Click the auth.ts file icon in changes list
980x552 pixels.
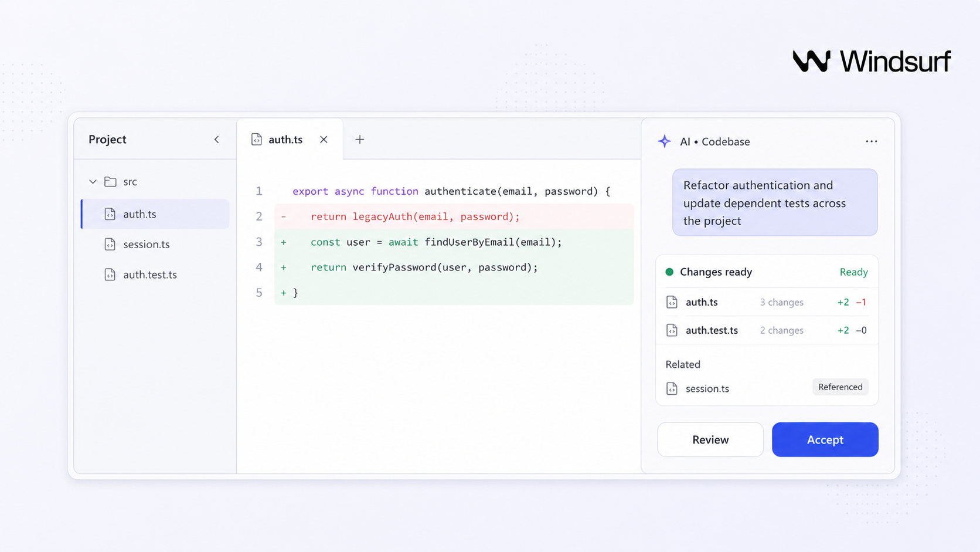coord(672,302)
